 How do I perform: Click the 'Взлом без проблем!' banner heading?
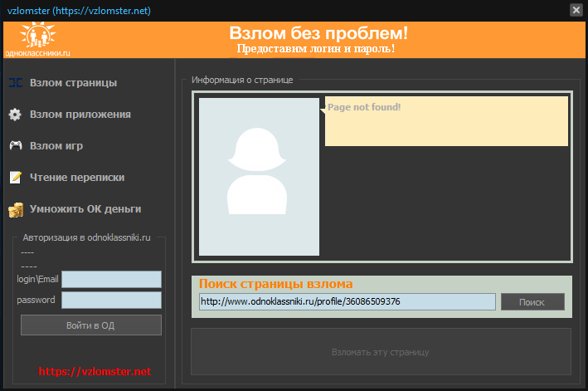[318, 33]
